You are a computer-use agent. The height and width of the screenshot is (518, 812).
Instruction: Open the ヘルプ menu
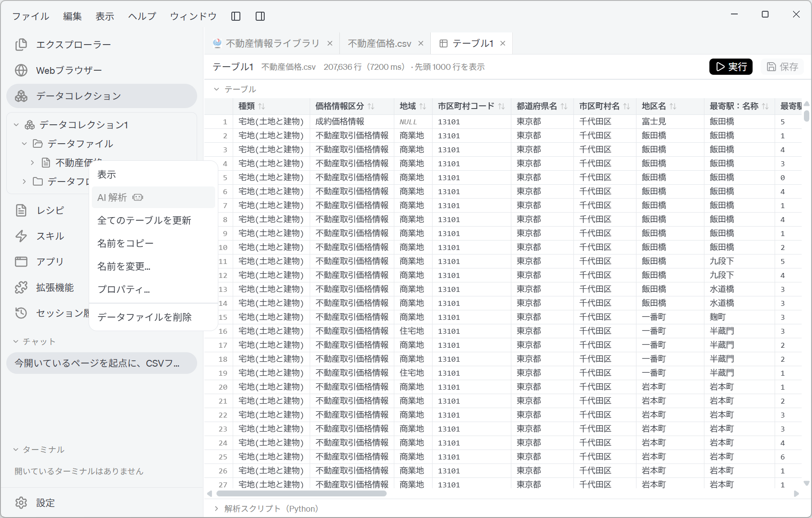click(142, 16)
